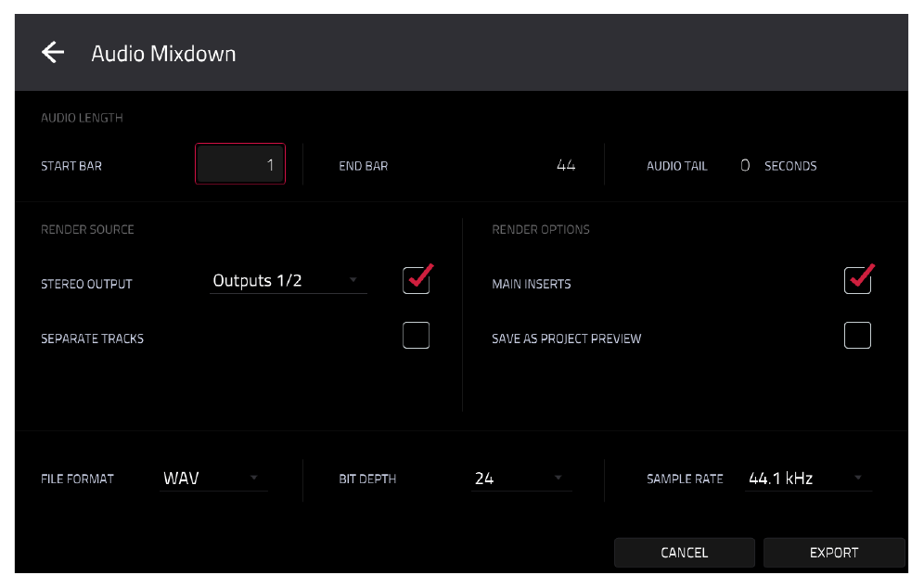Click the START BAR label
This screenshot has height=588, width=924.
[x=71, y=166]
